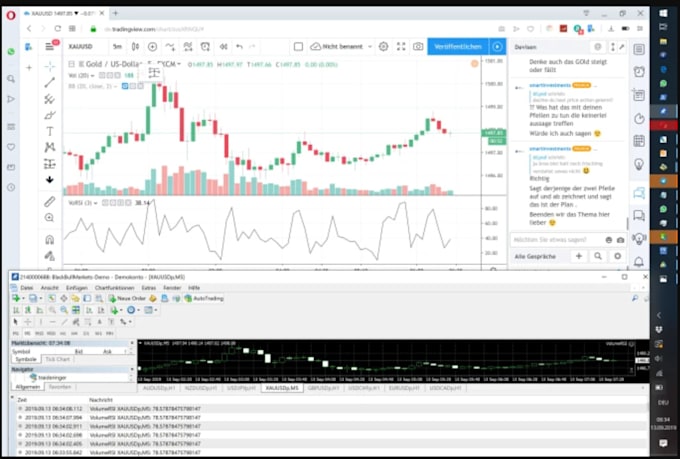The width and height of the screenshot is (680, 459).
Task: Toggle the magnet mode icon
Action: (49, 239)
